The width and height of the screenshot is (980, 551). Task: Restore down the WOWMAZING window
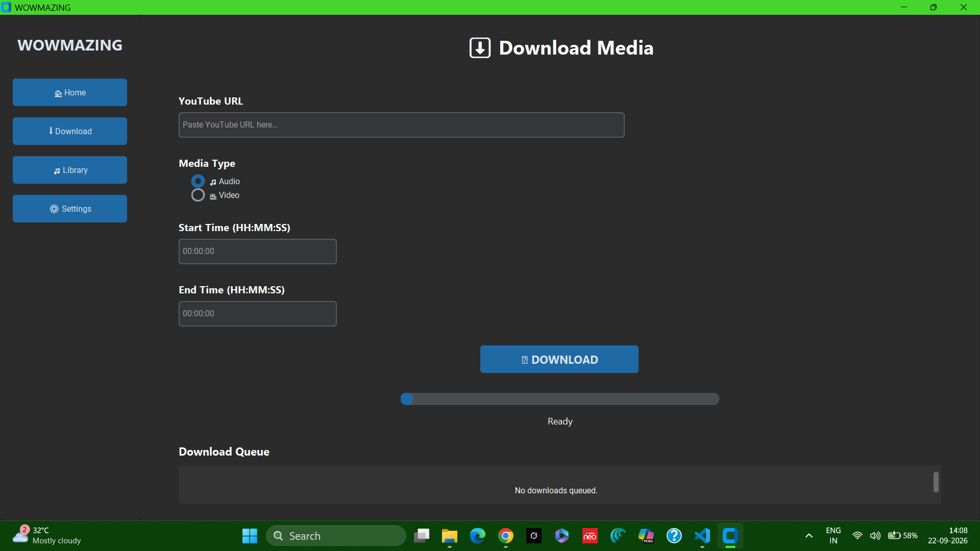pyautogui.click(x=934, y=7)
